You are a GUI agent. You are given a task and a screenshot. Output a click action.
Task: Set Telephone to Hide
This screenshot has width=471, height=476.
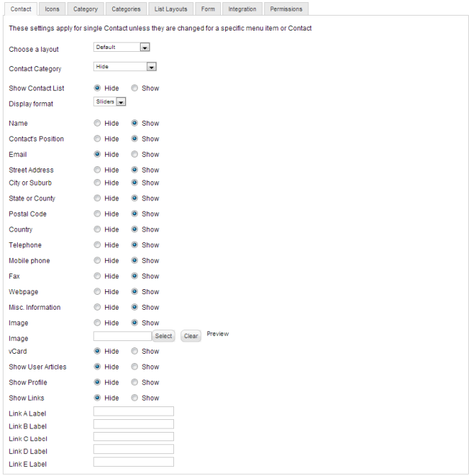click(x=97, y=245)
